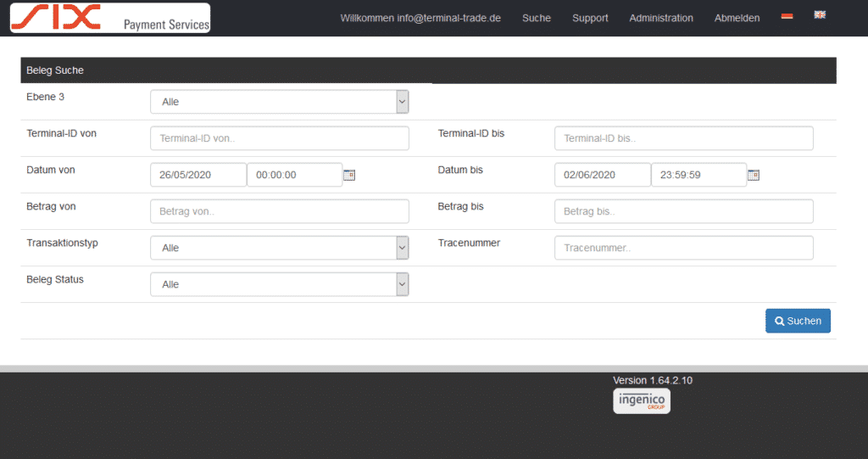Click the Ebene 3 label
868x459 pixels.
pos(46,97)
